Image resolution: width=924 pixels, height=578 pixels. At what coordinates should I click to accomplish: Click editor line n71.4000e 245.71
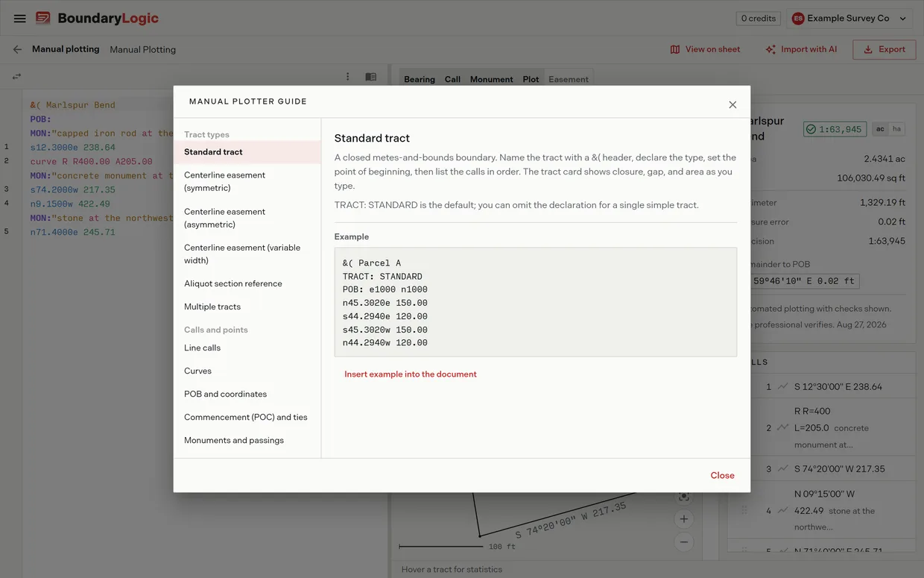coord(73,232)
